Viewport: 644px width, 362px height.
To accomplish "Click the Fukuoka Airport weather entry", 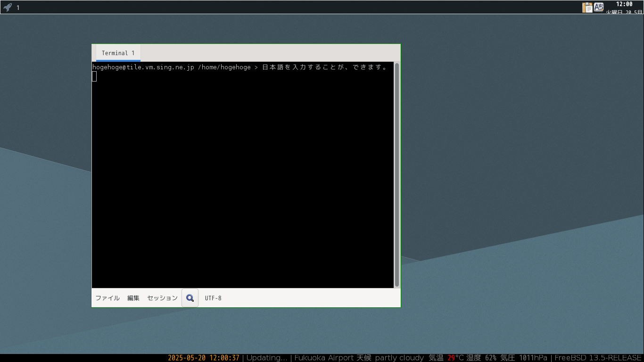I will (x=359, y=358).
